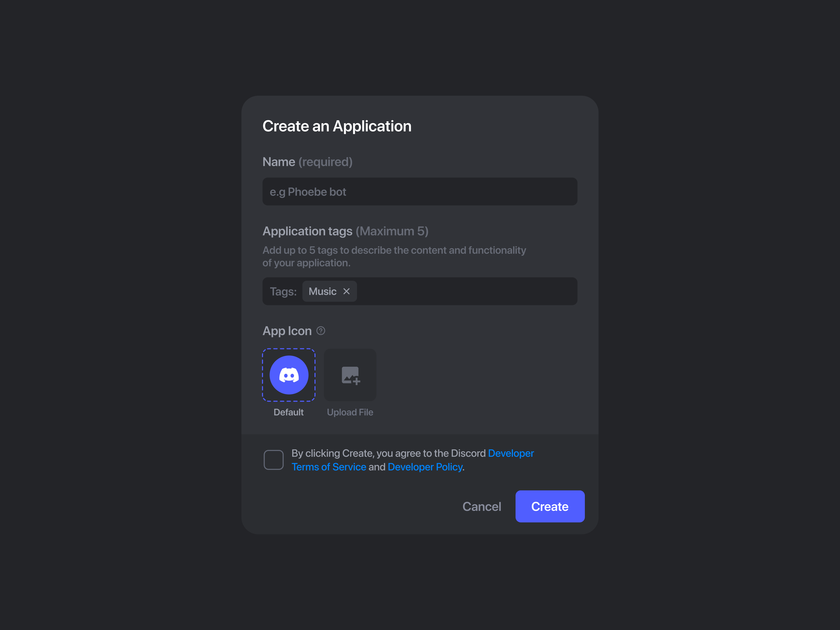Image resolution: width=840 pixels, height=630 pixels.
Task: Click the 'App Icon' section heading
Action: (287, 331)
